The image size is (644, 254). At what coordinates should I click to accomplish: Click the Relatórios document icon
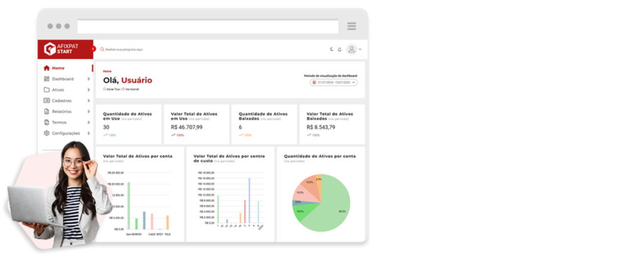(x=47, y=111)
